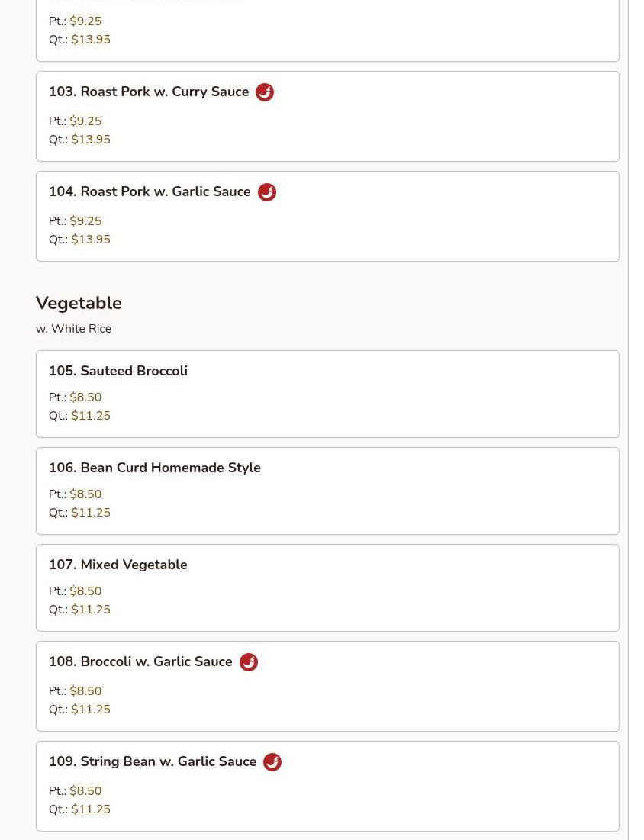The height and width of the screenshot is (840, 644).
Task: Select 104. Roast Pork w. Garlic Sauce title
Action: point(150,191)
